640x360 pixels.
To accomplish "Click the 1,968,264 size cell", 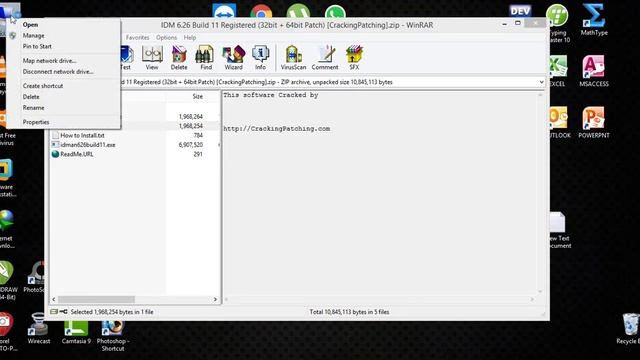I will tap(191, 117).
